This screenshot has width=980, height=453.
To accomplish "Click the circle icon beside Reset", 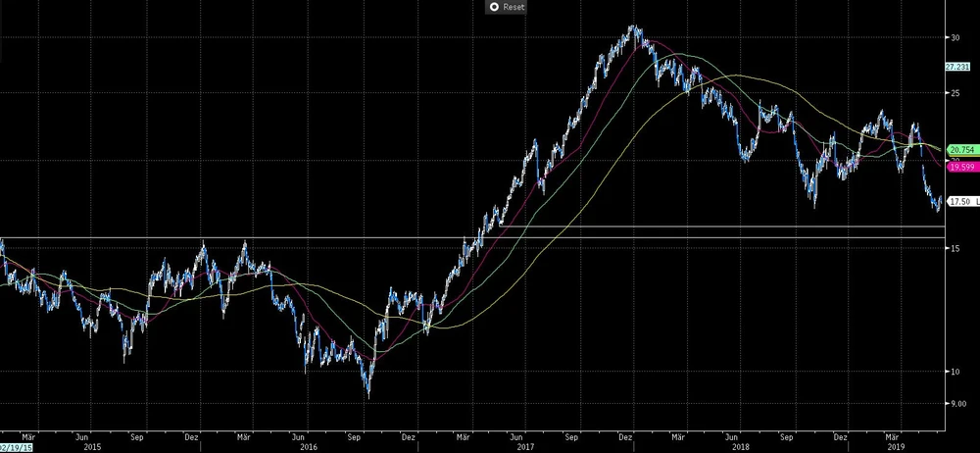I will click(x=494, y=7).
